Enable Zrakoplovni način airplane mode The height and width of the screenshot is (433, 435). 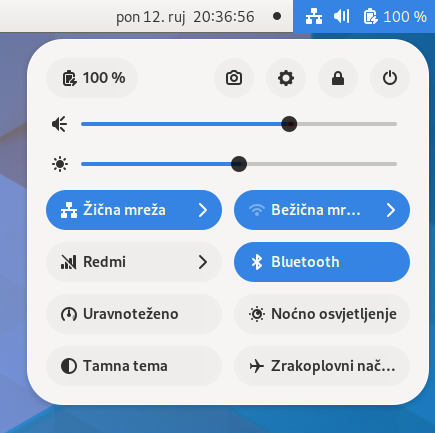tap(322, 366)
